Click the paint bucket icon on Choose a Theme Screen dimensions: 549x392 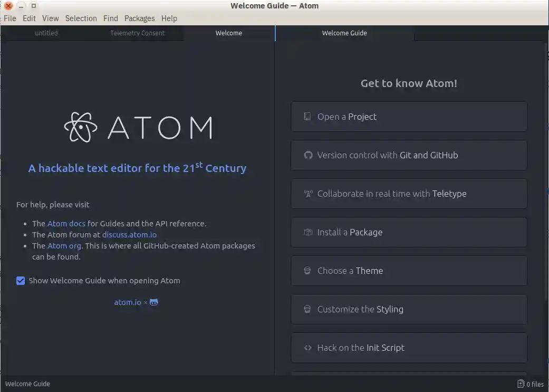click(307, 271)
